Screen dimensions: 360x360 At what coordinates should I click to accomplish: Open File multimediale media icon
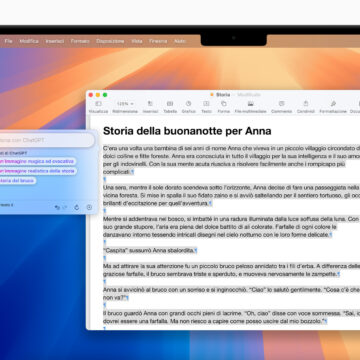[x=251, y=104]
